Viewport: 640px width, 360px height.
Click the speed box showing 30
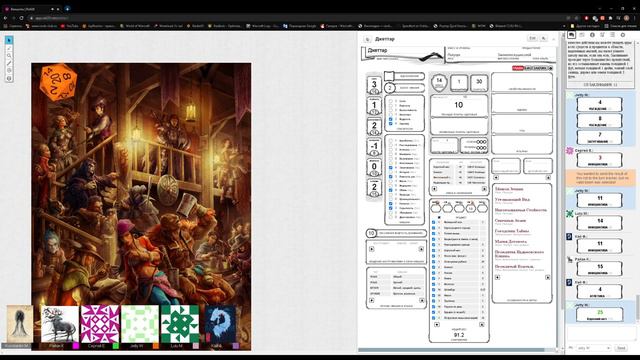[479, 83]
